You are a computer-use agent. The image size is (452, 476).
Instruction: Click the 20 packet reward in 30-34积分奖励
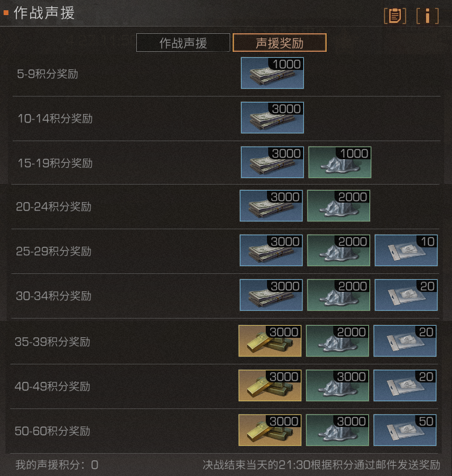point(406,295)
